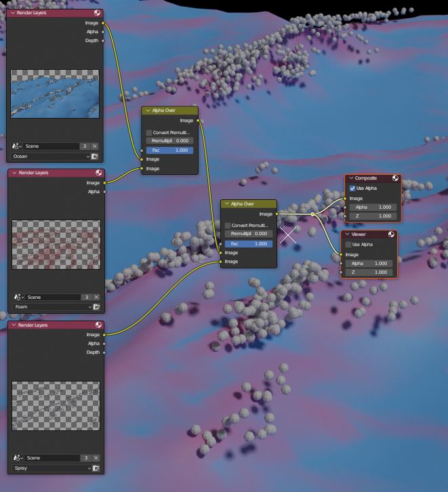Click the Ocean node's material preview icon

tap(98, 12)
